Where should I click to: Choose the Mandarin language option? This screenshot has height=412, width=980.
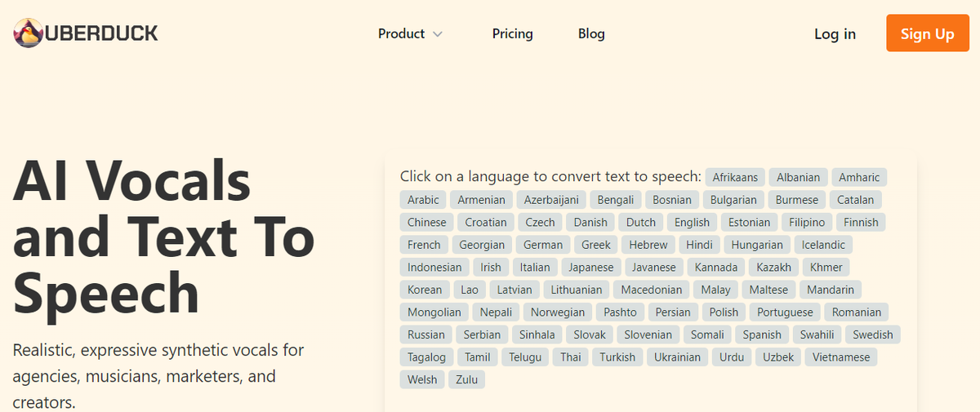(x=831, y=290)
